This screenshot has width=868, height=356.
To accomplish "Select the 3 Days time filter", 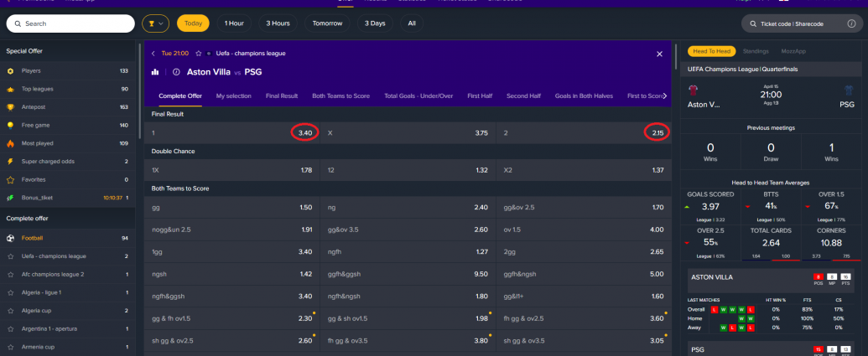I will tap(375, 23).
